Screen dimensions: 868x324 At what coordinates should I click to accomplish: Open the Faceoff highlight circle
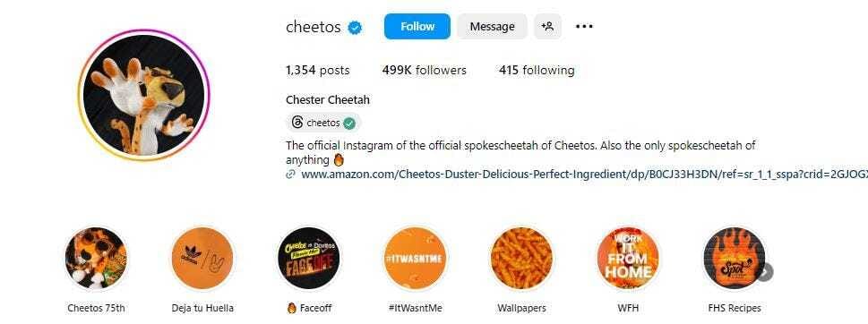(x=309, y=258)
